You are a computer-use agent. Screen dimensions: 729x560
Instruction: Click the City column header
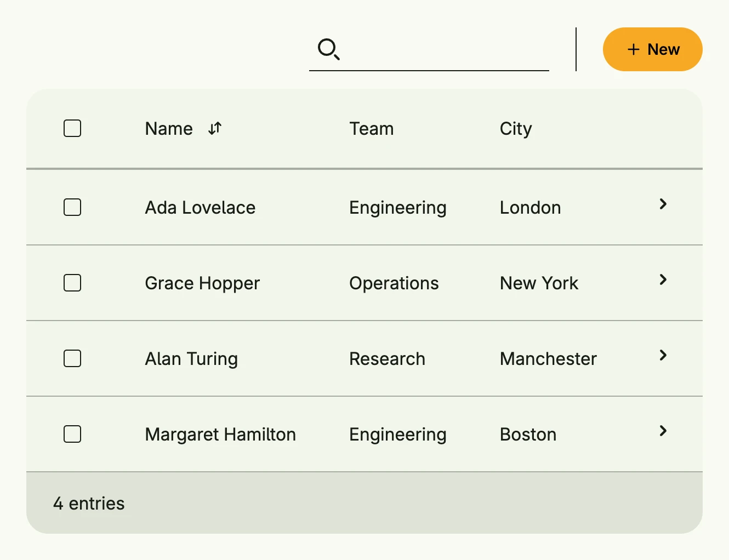coord(516,129)
